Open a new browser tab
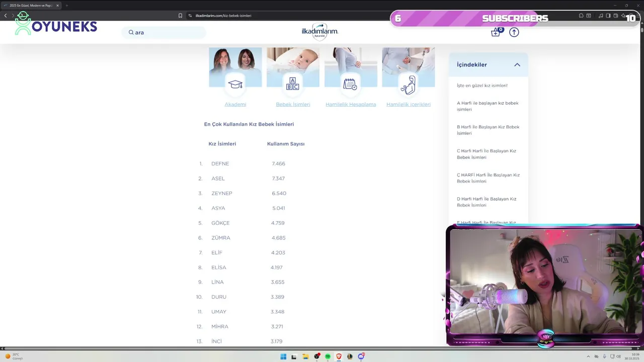The height and width of the screenshot is (362, 644). (66, 6)
